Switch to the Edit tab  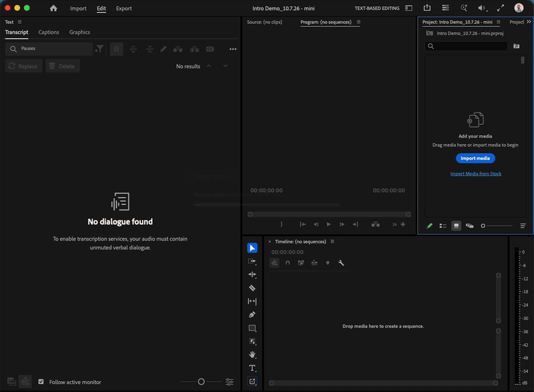pyautogui.click(x=101, y=8)
